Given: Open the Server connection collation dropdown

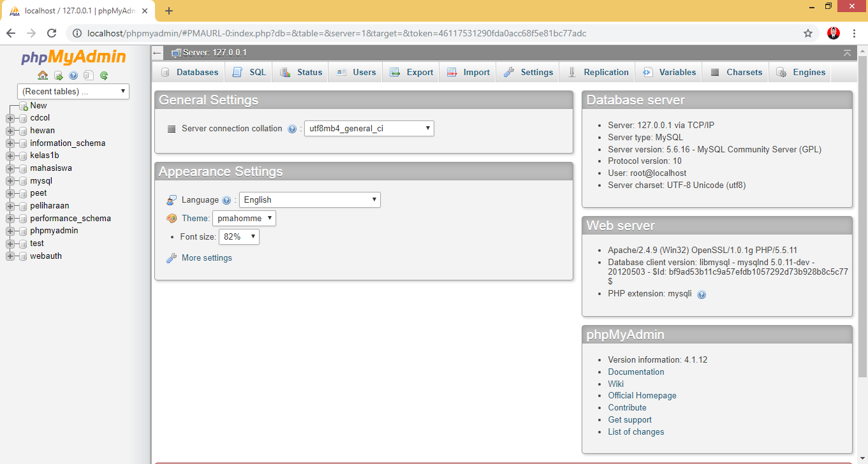Looking at the screenshot, I should 369,129.
